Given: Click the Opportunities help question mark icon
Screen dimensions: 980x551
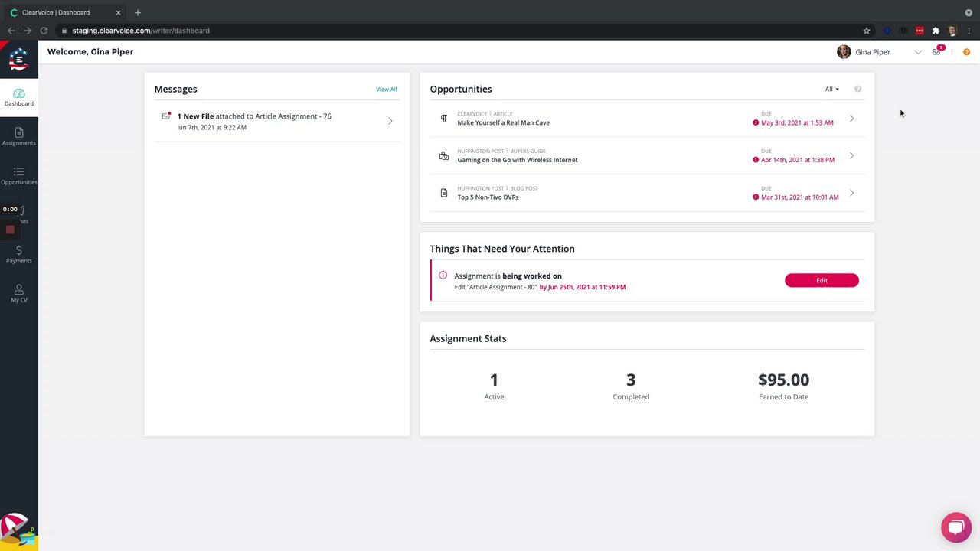Looking at the screenshot, I should [857, 89].
